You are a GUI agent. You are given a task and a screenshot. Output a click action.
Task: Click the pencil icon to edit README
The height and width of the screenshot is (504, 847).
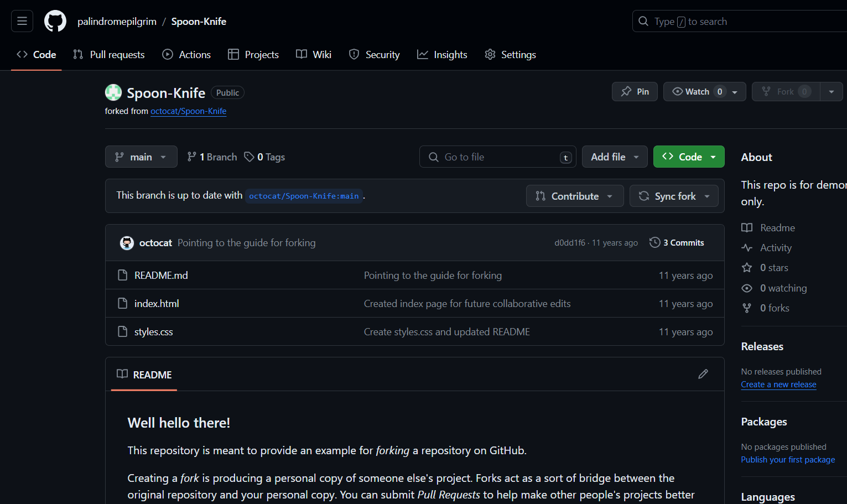point(703,374)
